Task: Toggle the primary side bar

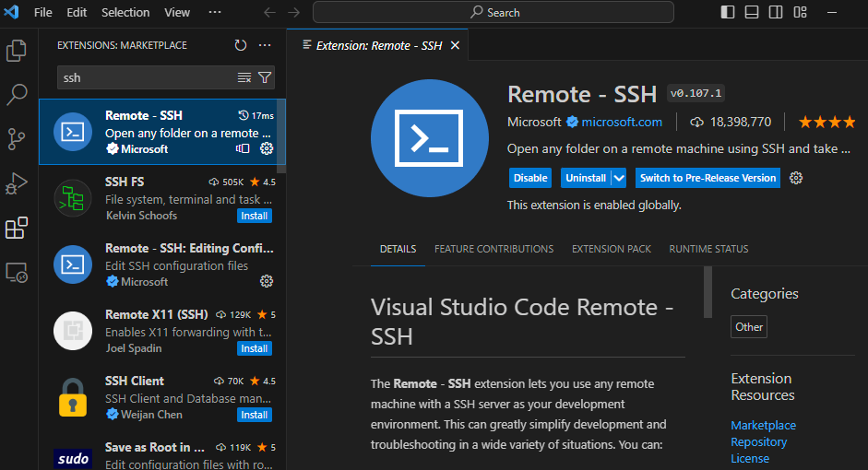Action: click(x=728, y=12)
